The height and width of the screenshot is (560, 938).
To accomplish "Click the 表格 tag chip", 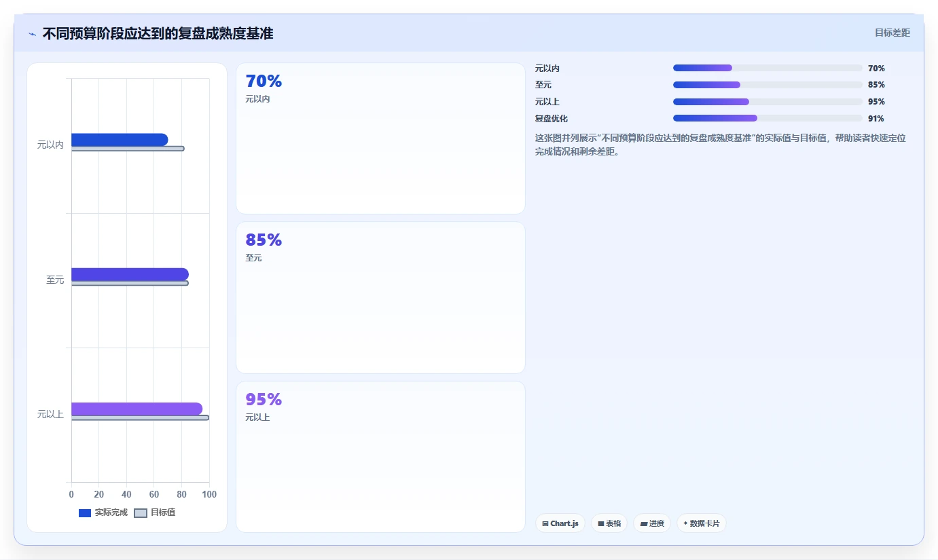I will coord(609,523).
